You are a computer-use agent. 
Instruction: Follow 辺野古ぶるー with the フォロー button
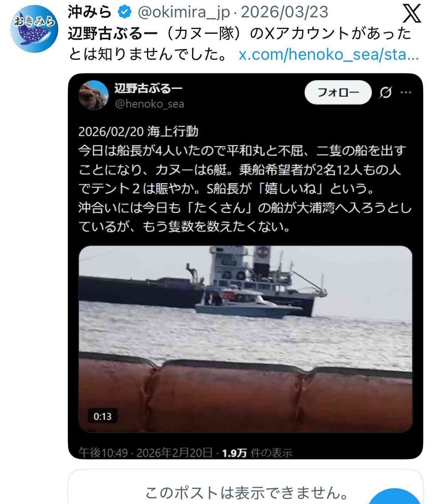click(x=338, y=93)
